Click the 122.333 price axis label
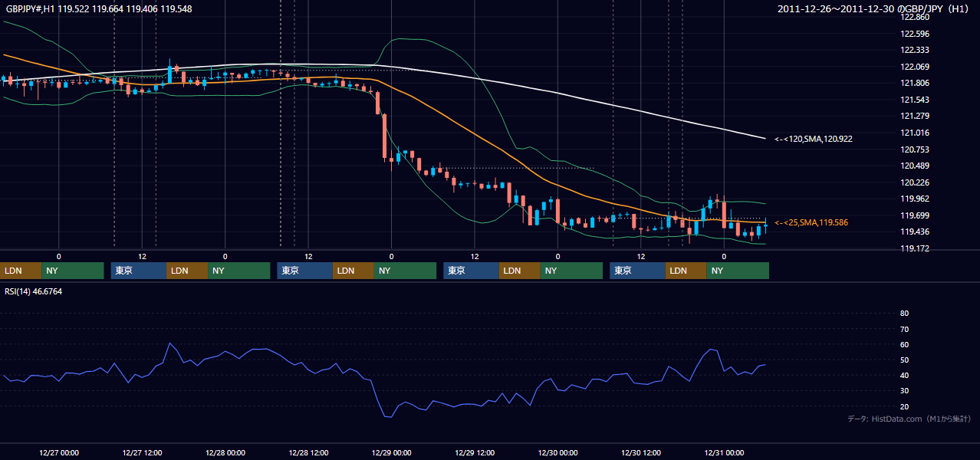980x460 pixels. [x=916, y=50]
